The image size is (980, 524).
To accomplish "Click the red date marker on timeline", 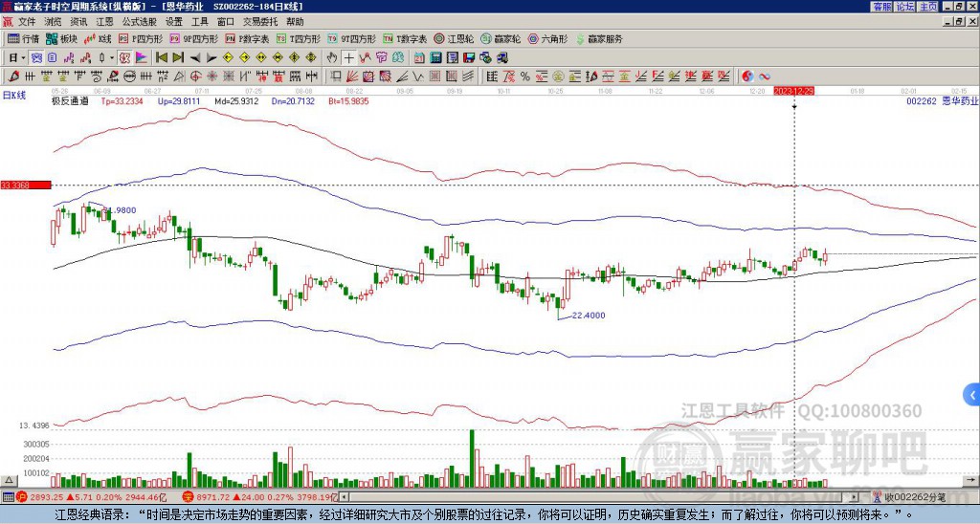I will pos(793,91).
